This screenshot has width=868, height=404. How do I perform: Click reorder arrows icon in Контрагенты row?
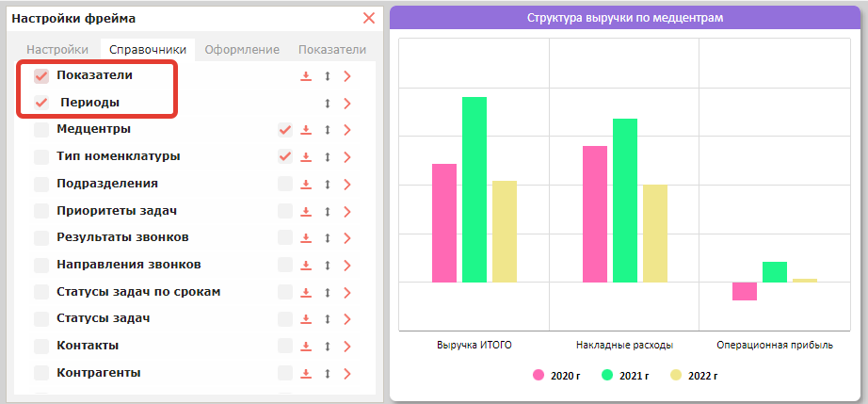(328, 374)
